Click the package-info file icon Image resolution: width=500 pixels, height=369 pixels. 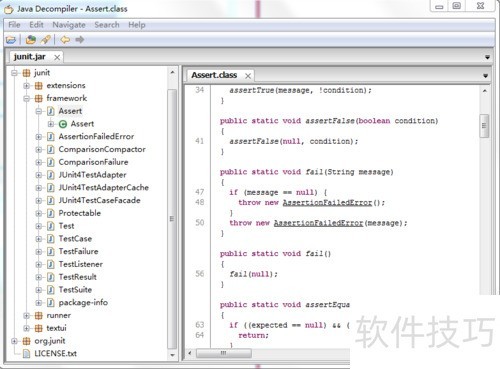pyautogui.click(x=51, y=303)
